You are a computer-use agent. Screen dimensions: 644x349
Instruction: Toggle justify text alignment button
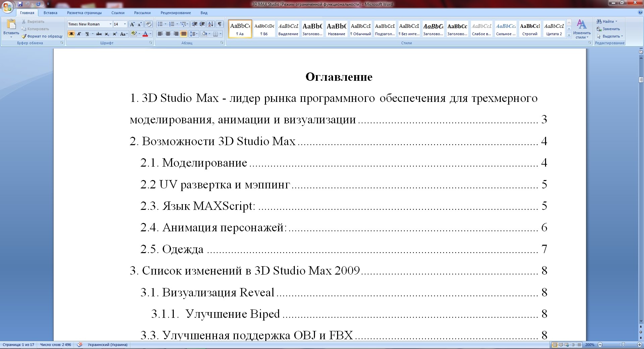click(184, 34)
